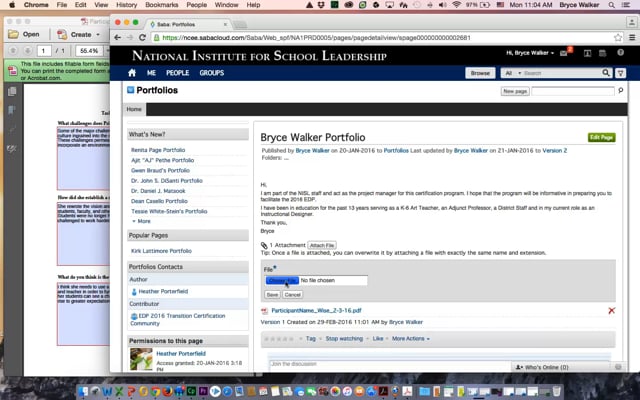Viewport: 640px width, 400px height.
Task: Open the Renita Page Portfolio link
Action: [x=158, y=150]
